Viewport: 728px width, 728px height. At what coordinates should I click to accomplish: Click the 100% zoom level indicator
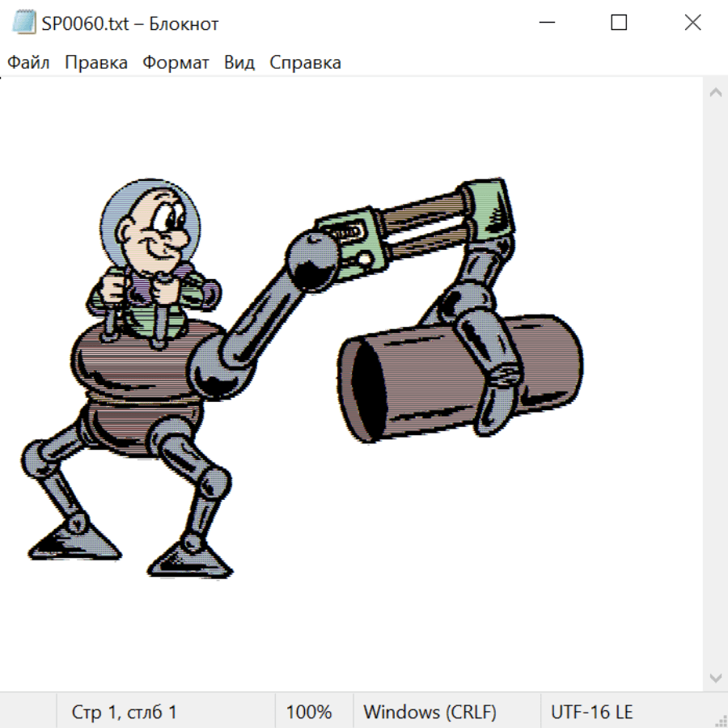pos(309,713)
